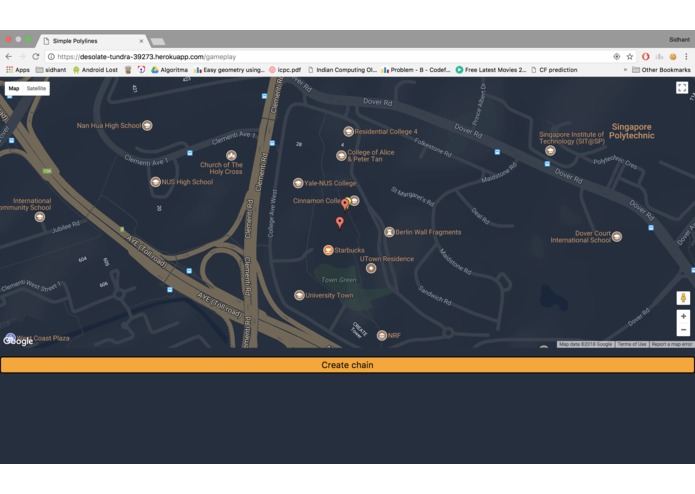Open the Indian Computing Ol... bookmark

pos(342,70)
